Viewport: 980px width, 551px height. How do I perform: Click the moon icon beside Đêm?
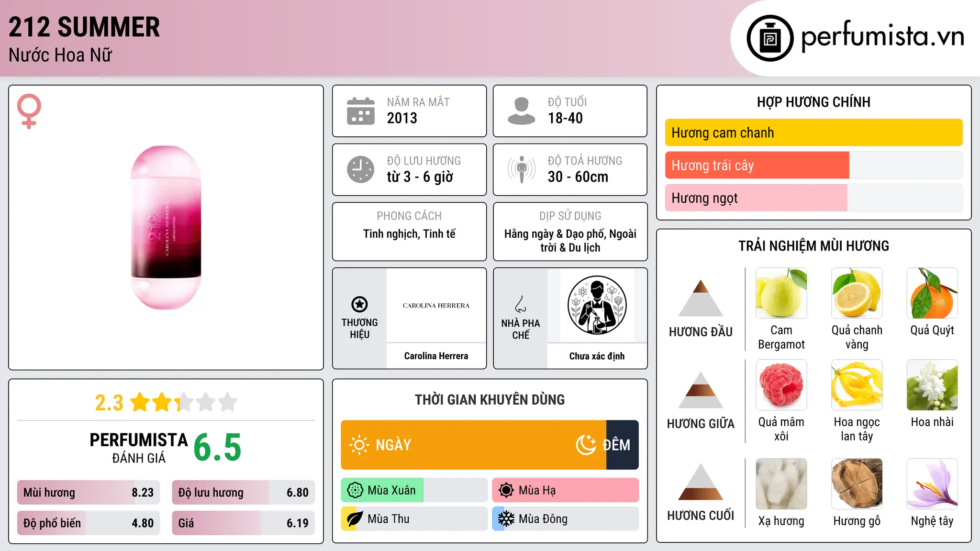(x=586, y=445)
